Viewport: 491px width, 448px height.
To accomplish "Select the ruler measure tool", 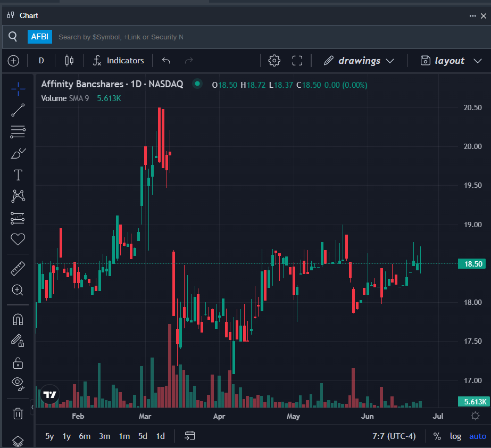I will coord(18,269).
